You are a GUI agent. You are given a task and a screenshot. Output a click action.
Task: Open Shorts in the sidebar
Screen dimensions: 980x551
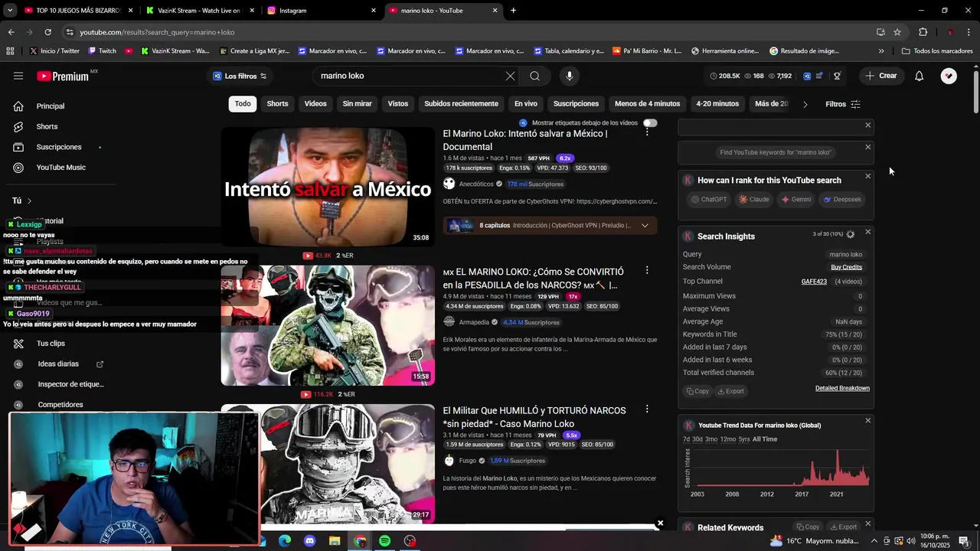[x=47, y=126]
